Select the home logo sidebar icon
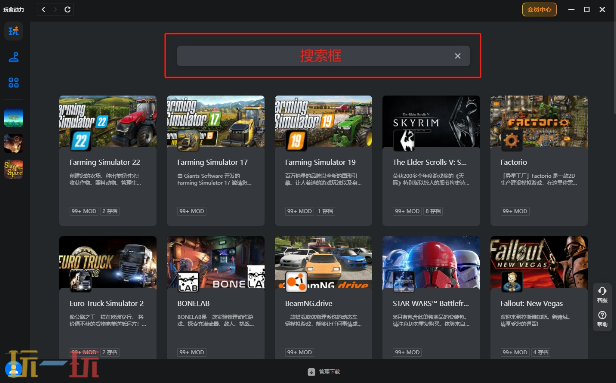The width and height of the screenshot is (616, 383). [x=14, y=31]
